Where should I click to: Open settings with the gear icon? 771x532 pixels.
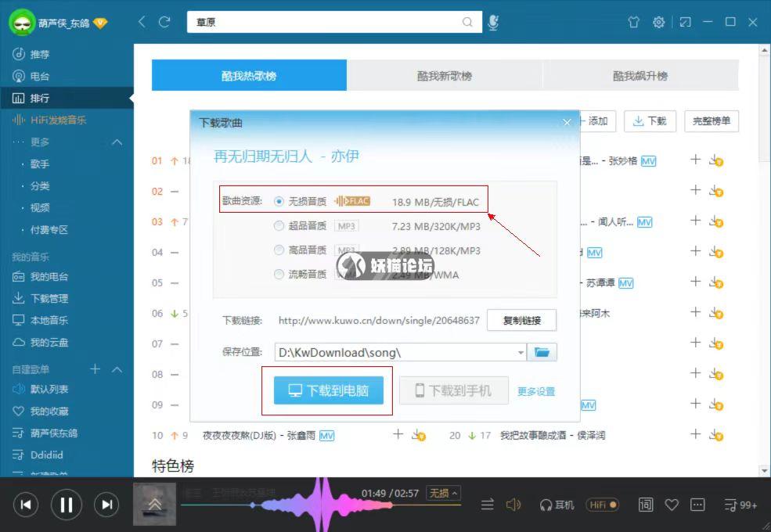[x=658, y=22]
